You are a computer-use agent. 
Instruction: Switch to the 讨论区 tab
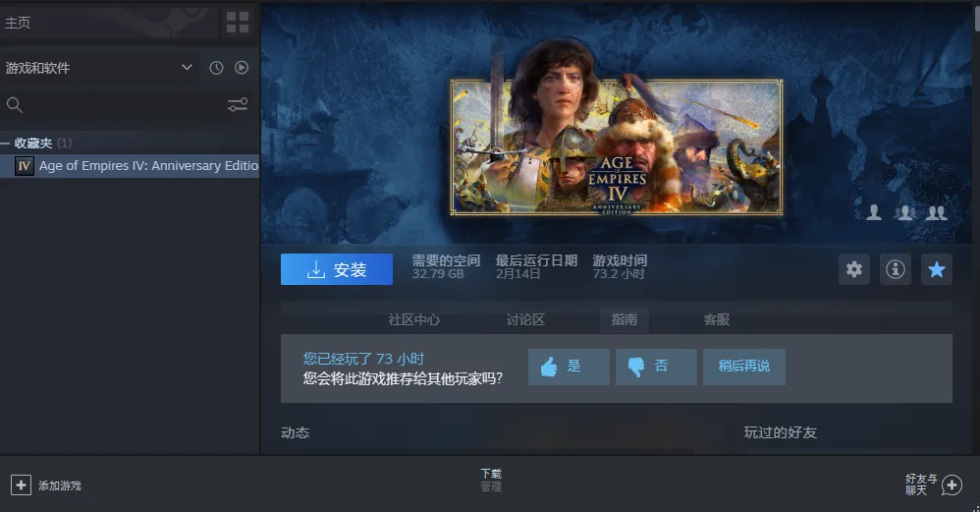[525, 319]
